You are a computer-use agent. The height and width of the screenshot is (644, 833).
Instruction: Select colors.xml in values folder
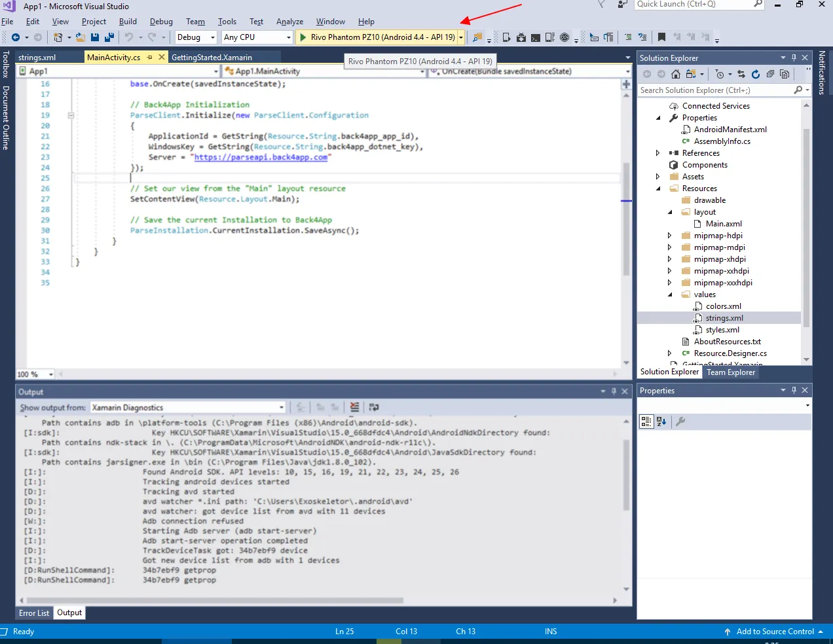pos(724,306)
